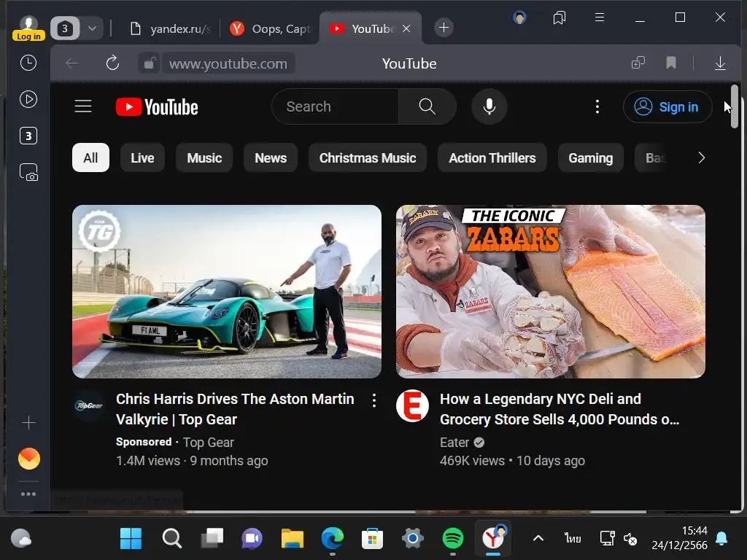The height and width of the screenshot is (560, 747).
Task: Close the YouTube tab
Action: 406,28
